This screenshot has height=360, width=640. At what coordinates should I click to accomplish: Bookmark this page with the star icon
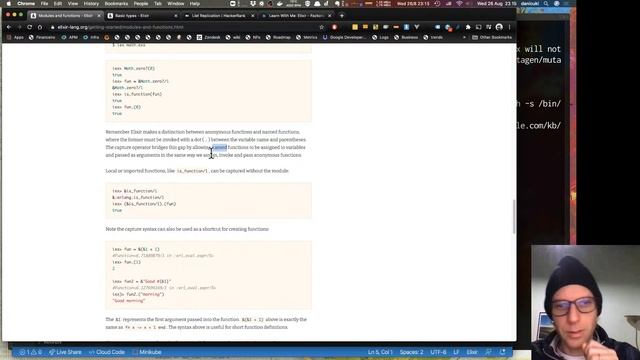(322, 27)
